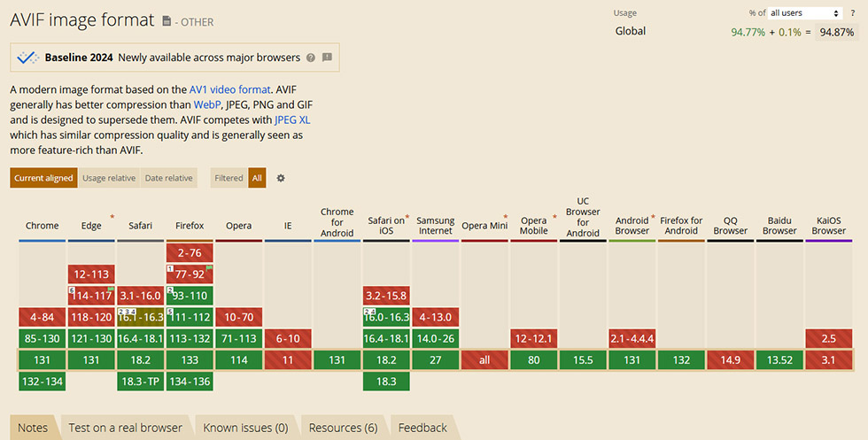Open Test on a real browser tab
This screenshot has height=440, width=868.
(125, 428)
